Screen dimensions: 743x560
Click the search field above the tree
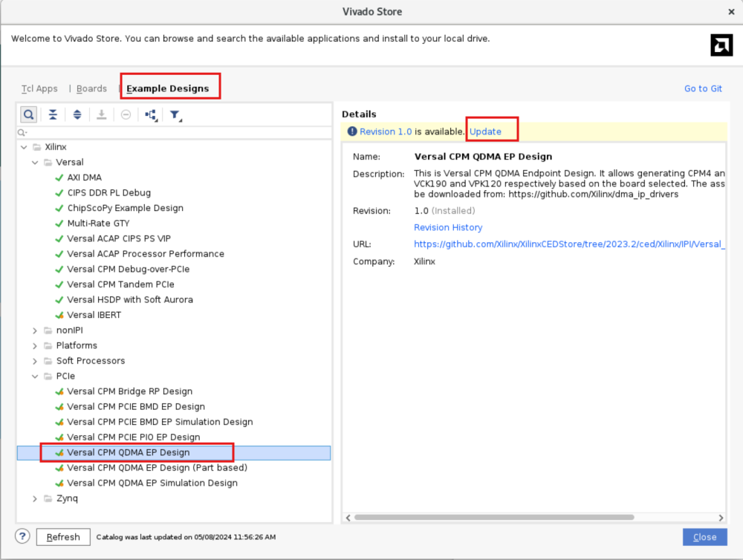tap(175, 132)
